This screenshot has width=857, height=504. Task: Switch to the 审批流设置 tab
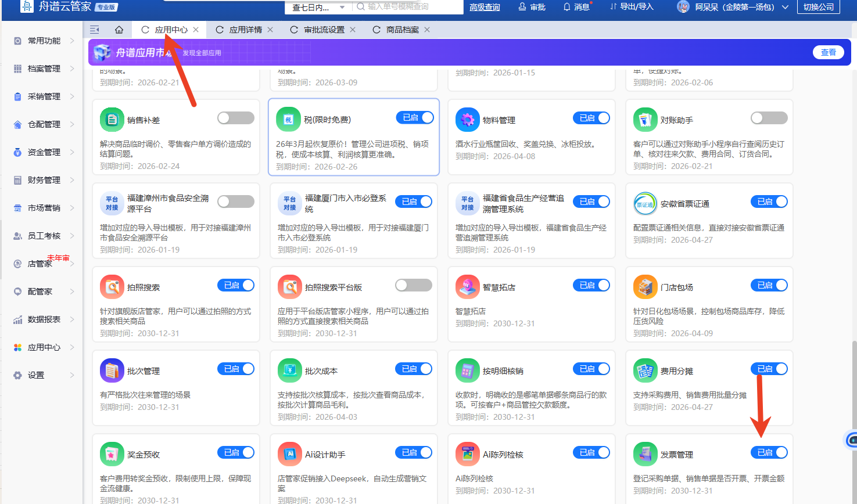(x=324, y=30)
